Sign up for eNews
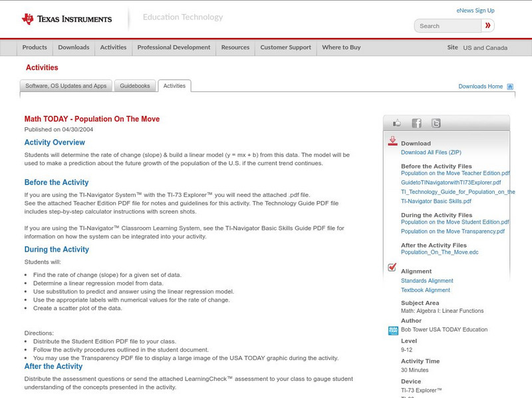The width and height of the screenshot is (532, 398). click(x=475, y=10)
